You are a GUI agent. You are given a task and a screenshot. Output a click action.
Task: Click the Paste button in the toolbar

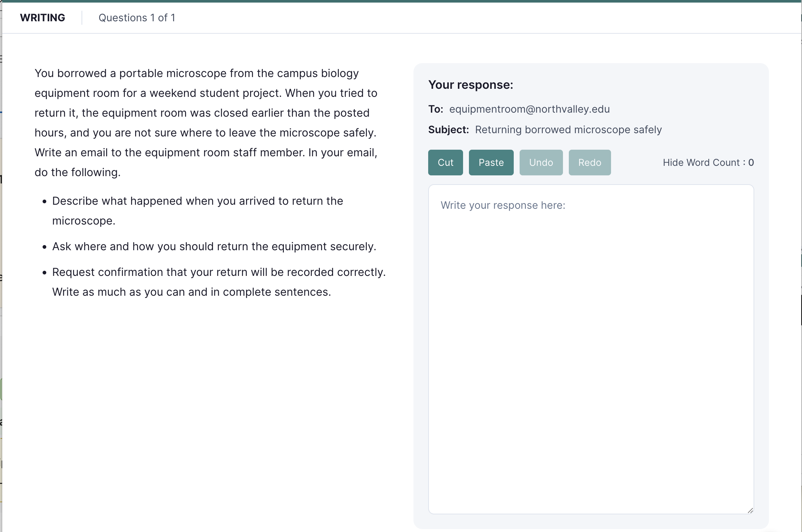491,162
